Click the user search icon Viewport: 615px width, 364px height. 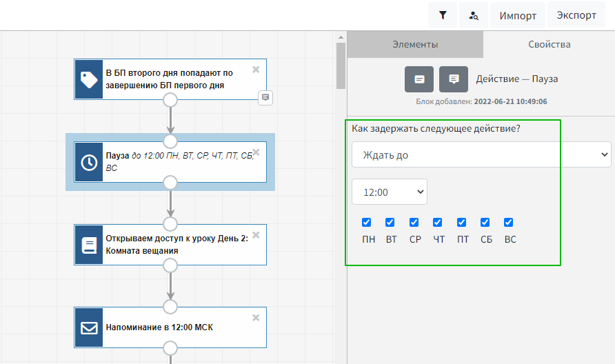point(474,15)
